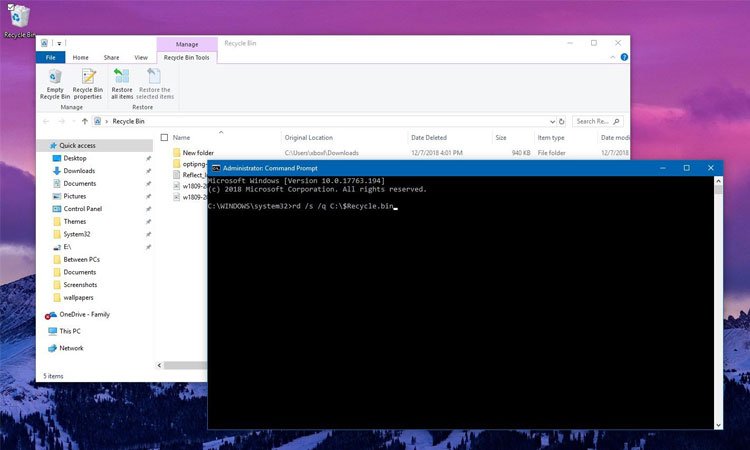
Task: Toggle the select-all checkbox beside Name
Action: (x=164, y=137)
